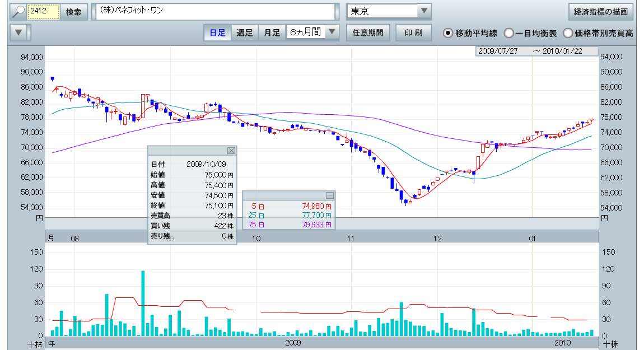
Task: Click the magnifying glass search icon
Action: point(19,11)
